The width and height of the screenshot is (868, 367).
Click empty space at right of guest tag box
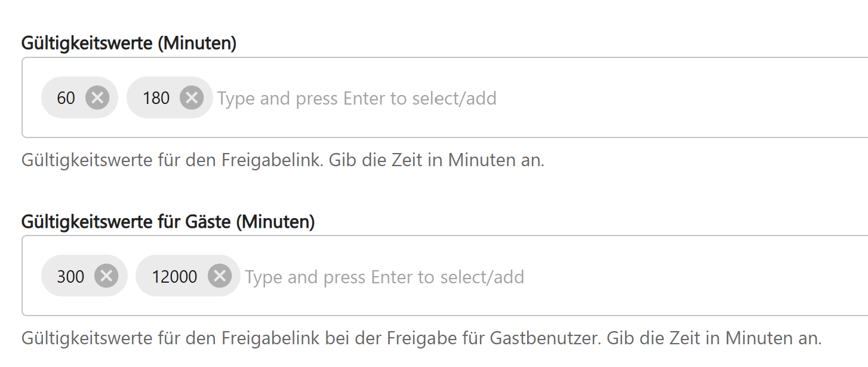(716, 276)
